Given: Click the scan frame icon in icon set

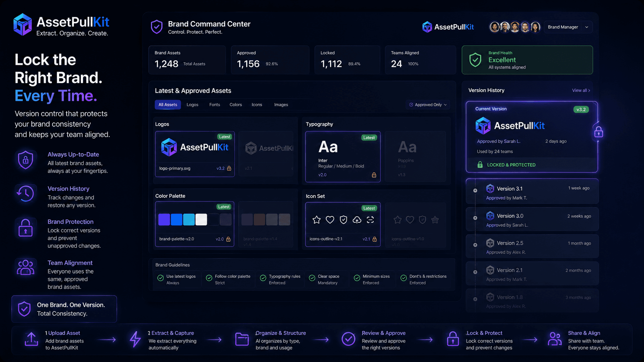Looking at the screenshot, I should pos(370,220).
